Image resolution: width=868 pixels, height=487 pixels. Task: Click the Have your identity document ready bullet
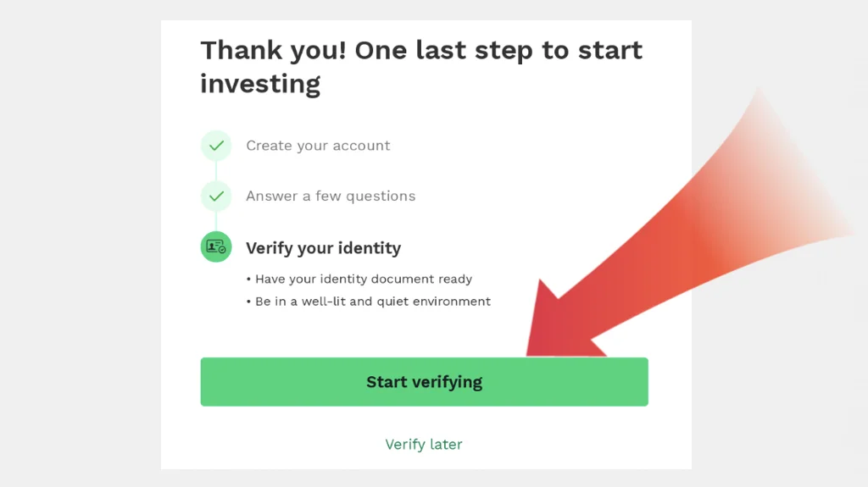tap(364, 279)
